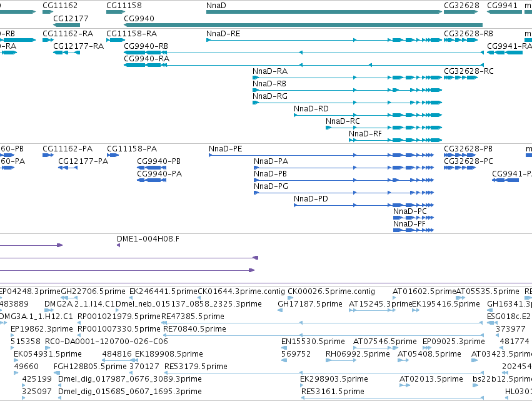Select transcript NnaD-RA
Image resolution: width=532 pixels, height=401 pixels.
[x=348, y=78]
